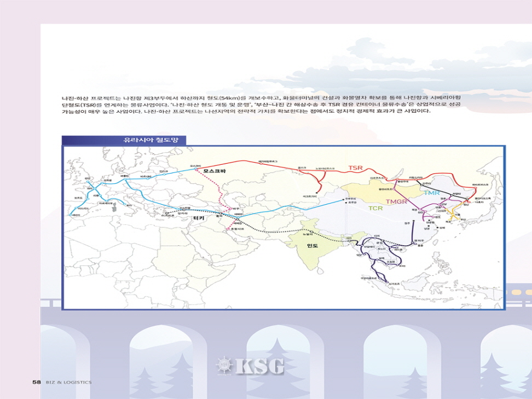The height and width of the screenshot is (399, 532).
Task: Click the red TSR route label
Action: point(356,167)
